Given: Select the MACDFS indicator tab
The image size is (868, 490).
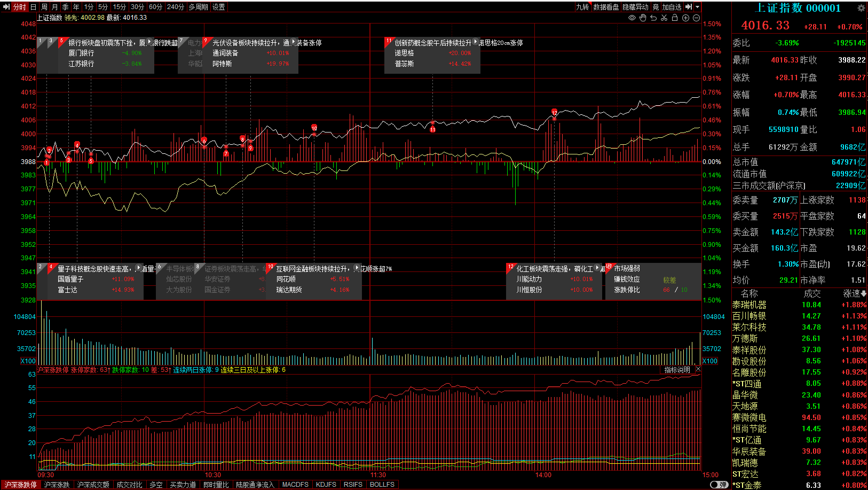Looking at the screenshot, I should 295,485.
